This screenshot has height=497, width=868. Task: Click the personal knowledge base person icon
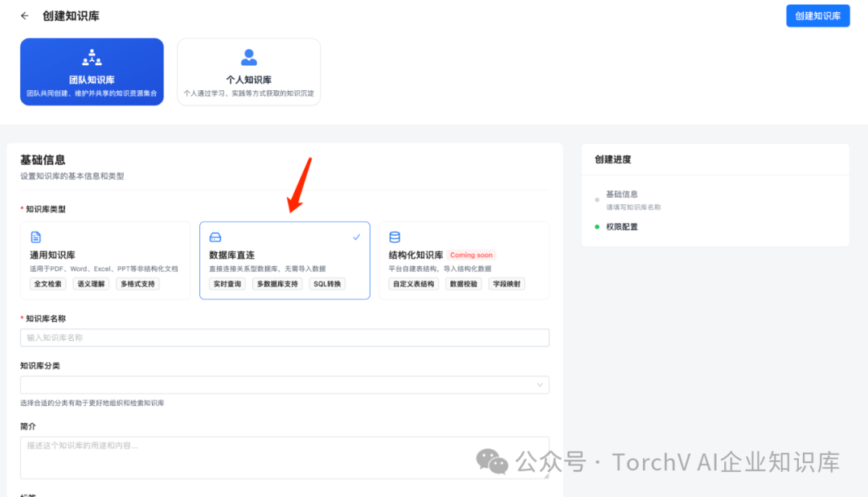click(x=248, y=57)
